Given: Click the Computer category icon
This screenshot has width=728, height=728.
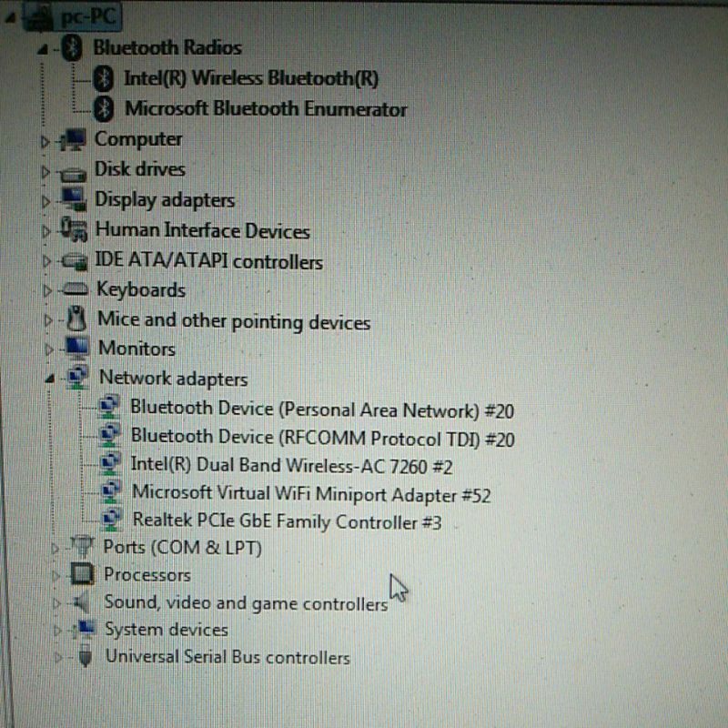Looking at the screenshot, I should 74,140.
